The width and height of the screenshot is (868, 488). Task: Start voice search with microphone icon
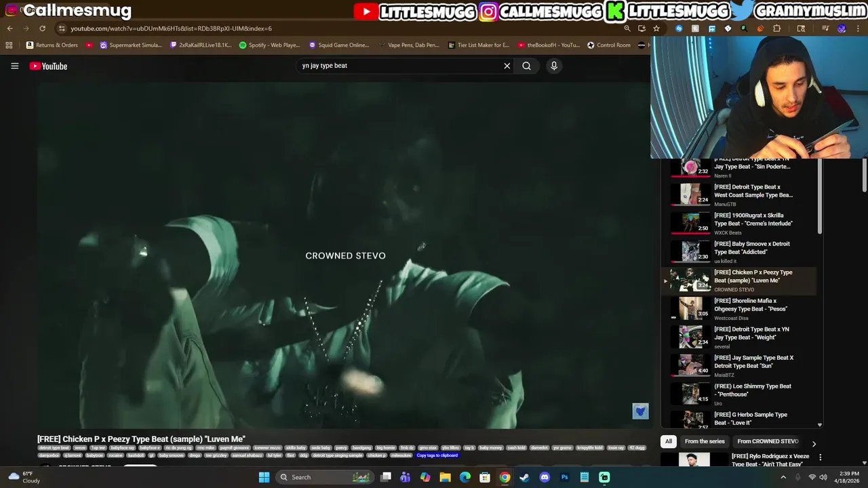tap(554, 66)
